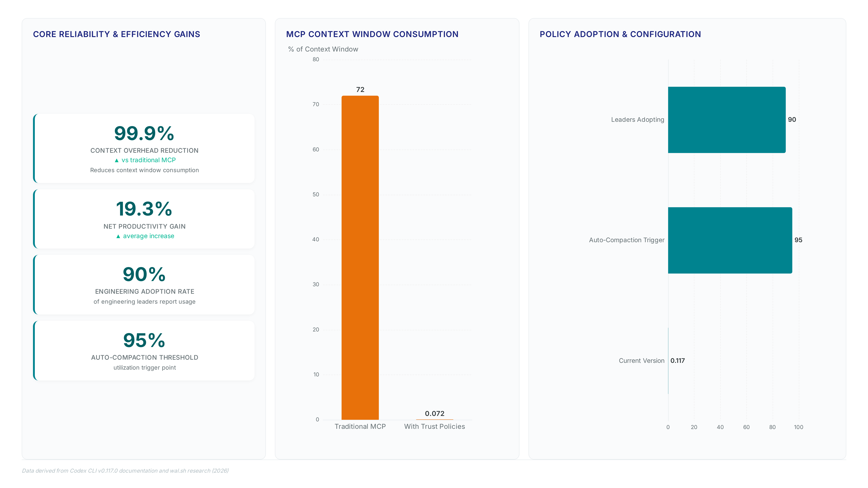Screen dimensions: 868x488
Task: Click the 50 tick on context window axis
Action: coord(316,195)
